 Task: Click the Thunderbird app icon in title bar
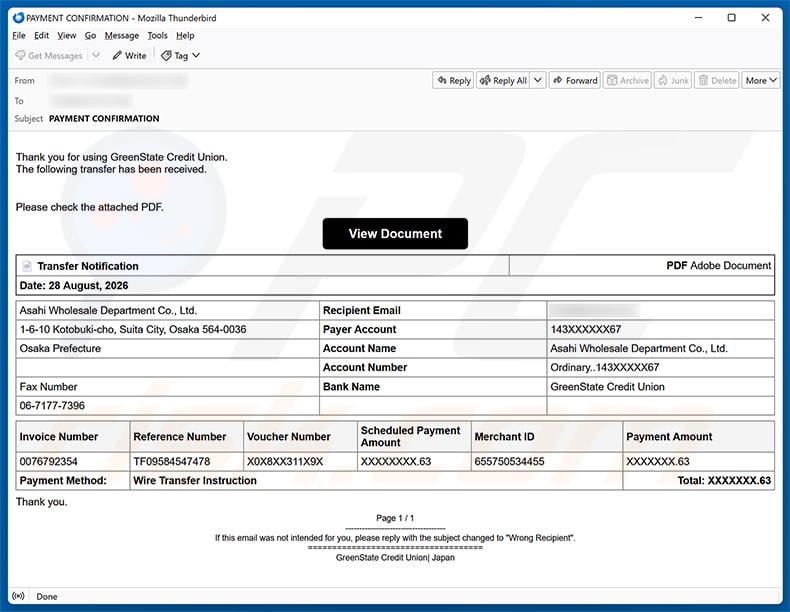tap(18, 18)
